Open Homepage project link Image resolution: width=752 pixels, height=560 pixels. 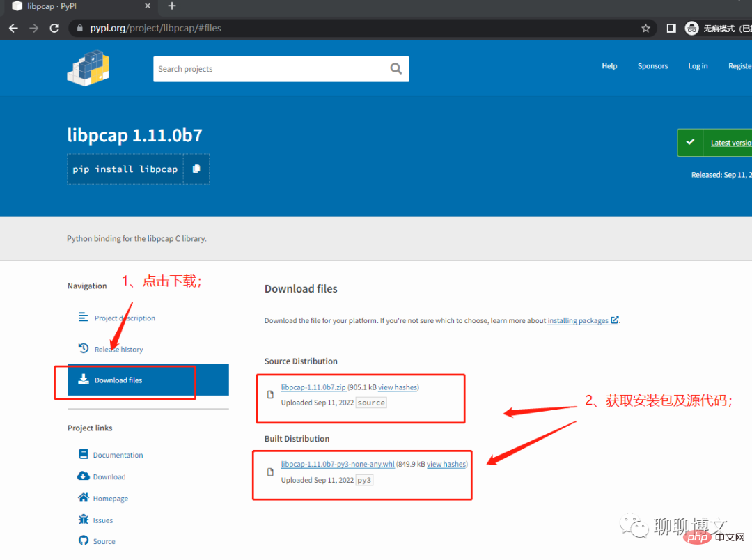pyautogui.click(x=110, y=499)
